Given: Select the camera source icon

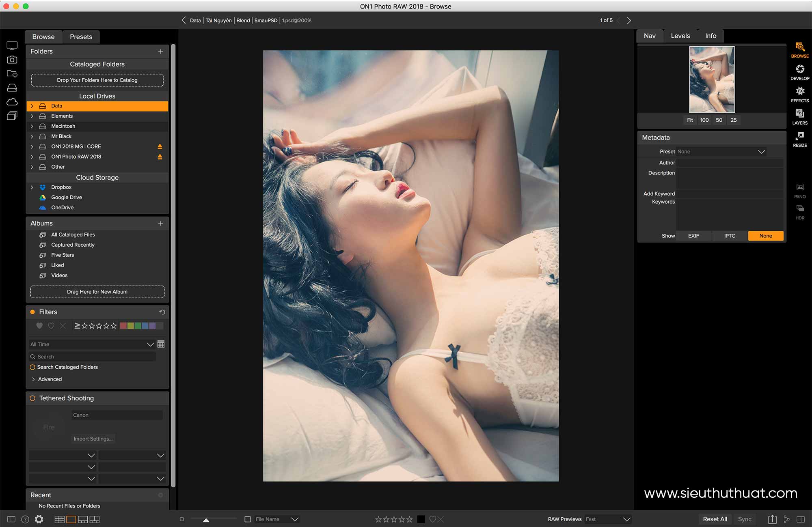Looking at the screenshot, I should pos(12,60).
